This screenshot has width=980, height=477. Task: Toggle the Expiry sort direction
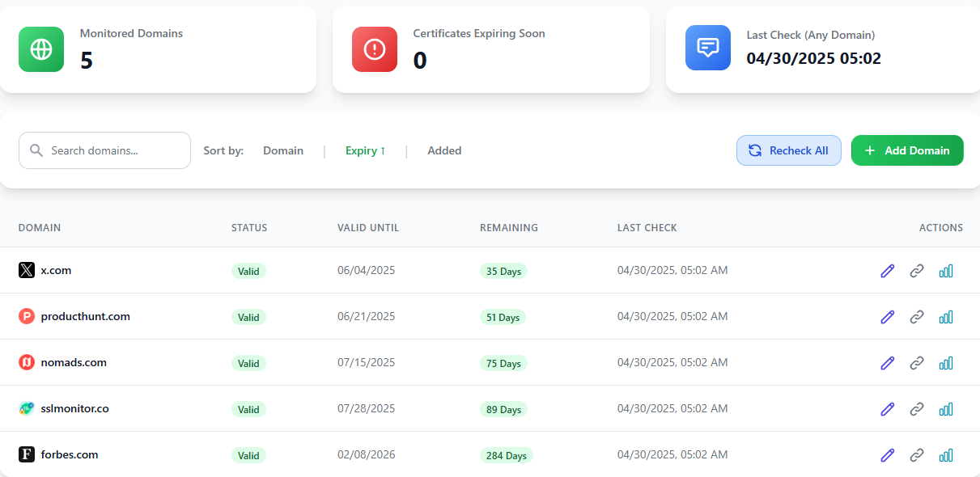click(x=365, y=150)
